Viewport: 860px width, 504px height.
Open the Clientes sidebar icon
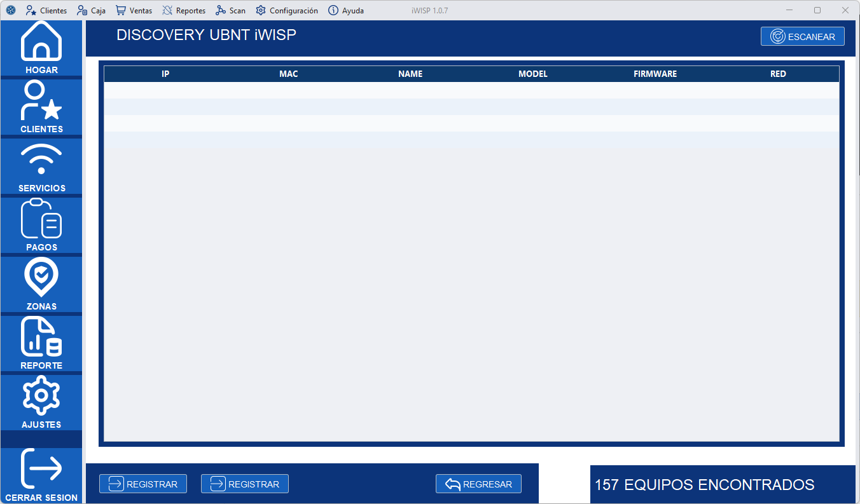[x=41, y=102]
